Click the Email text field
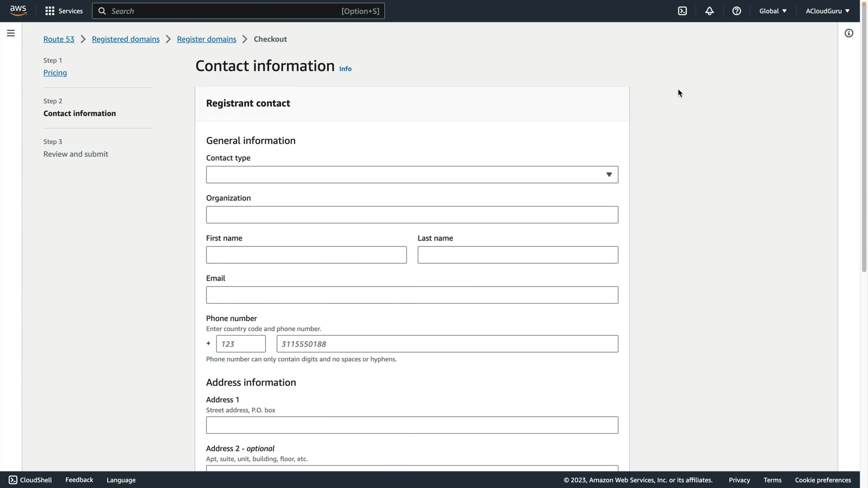The width and height of the screenshot is (868, 488). (x=412, y=295)
